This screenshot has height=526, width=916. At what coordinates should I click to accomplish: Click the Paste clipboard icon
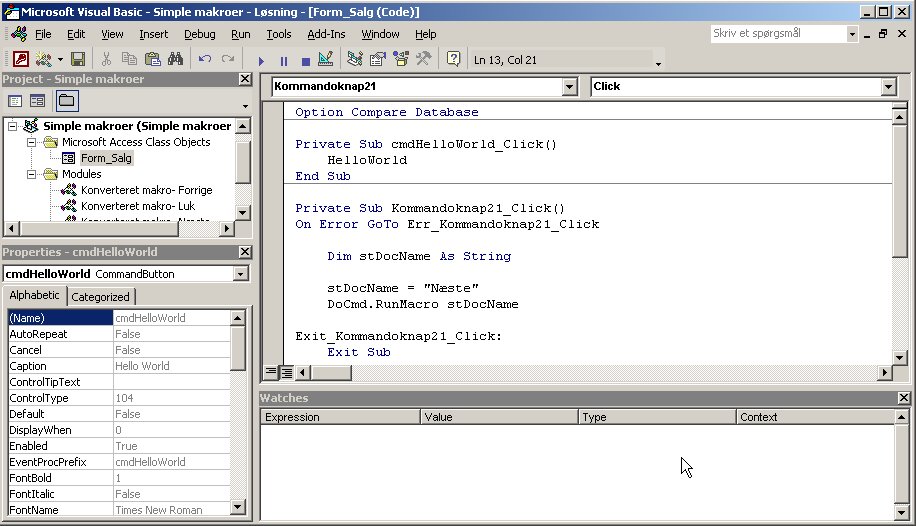pos(152,59)
